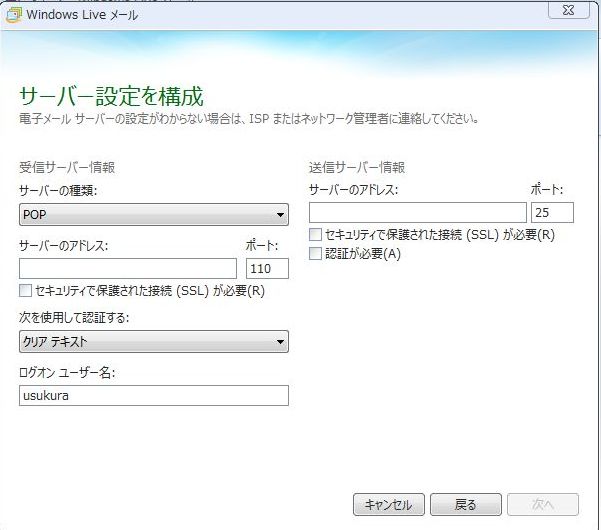Click the incoming サーバーのアドレス field
This screenshot has width=601, height=530.
(127, 268)
